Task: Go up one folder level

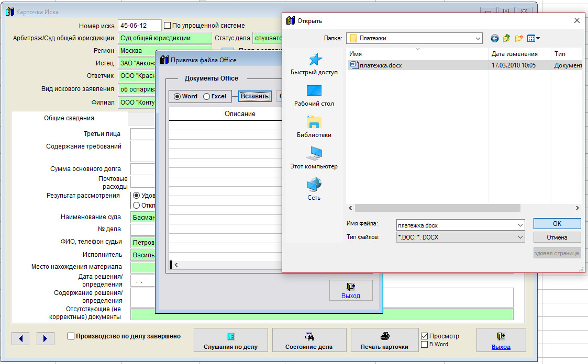Action: [506, 38]
